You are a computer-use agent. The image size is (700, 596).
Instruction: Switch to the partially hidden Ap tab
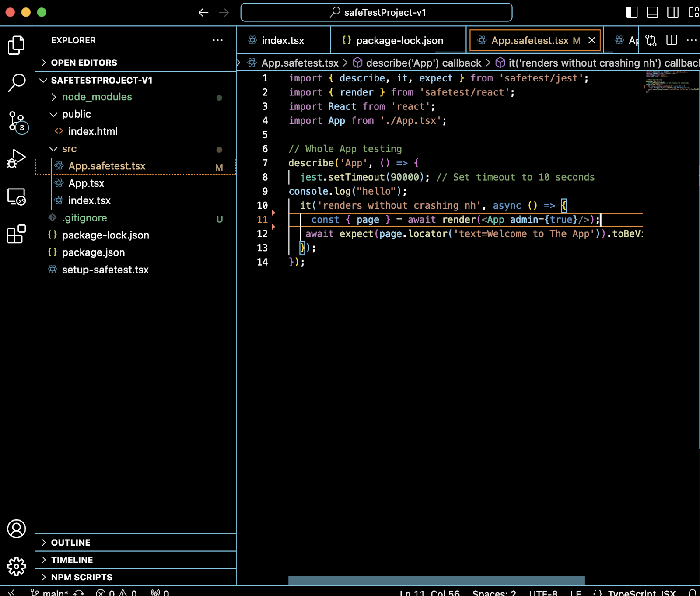pos(626,40)
